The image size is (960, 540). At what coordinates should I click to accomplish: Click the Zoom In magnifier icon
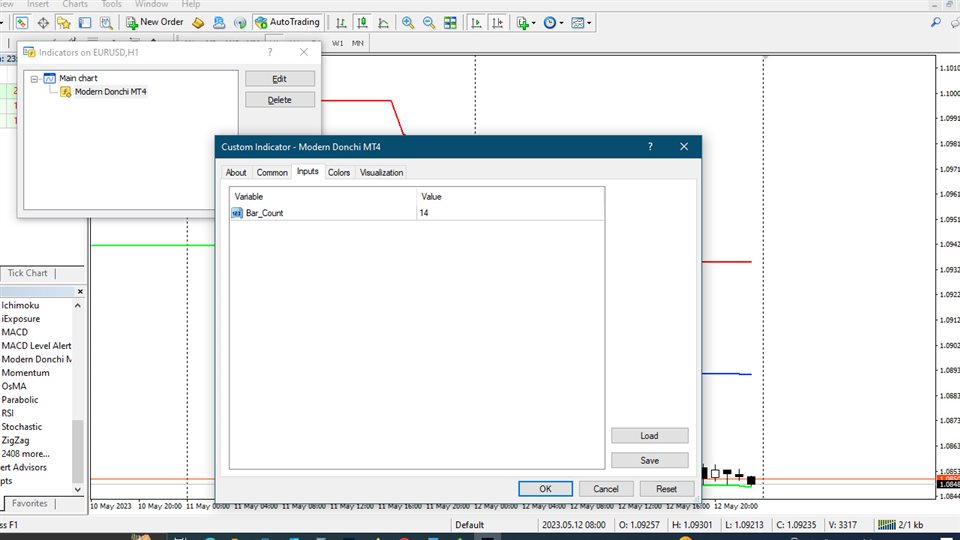408,22
